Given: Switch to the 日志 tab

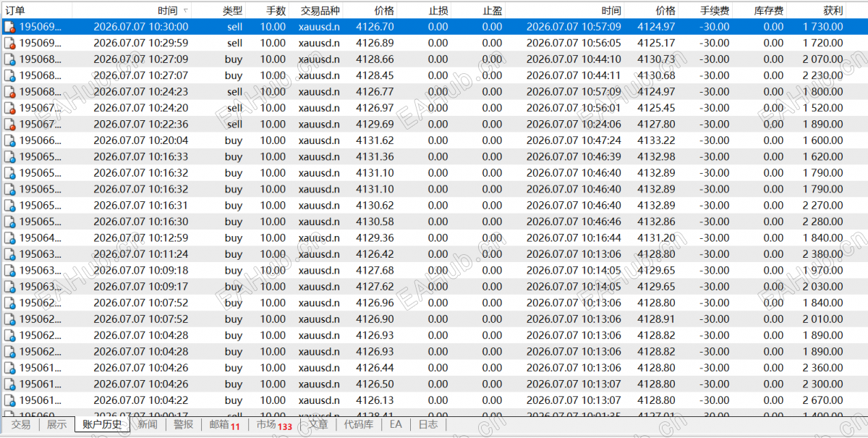Looking at the screenshot, I should (428, 424).
